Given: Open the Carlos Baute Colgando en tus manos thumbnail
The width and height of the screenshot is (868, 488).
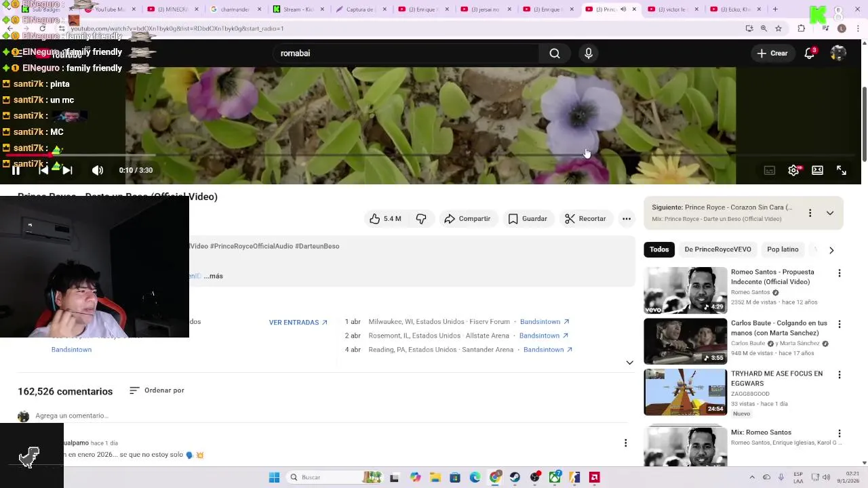Looking at the screenshot, I should tap(685, 341).
